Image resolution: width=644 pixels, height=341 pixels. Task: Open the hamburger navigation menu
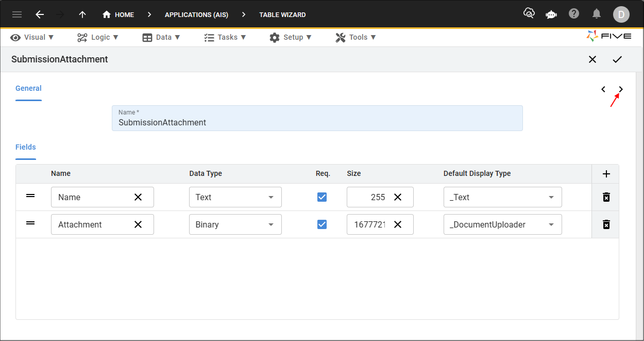tap(17, 14)
